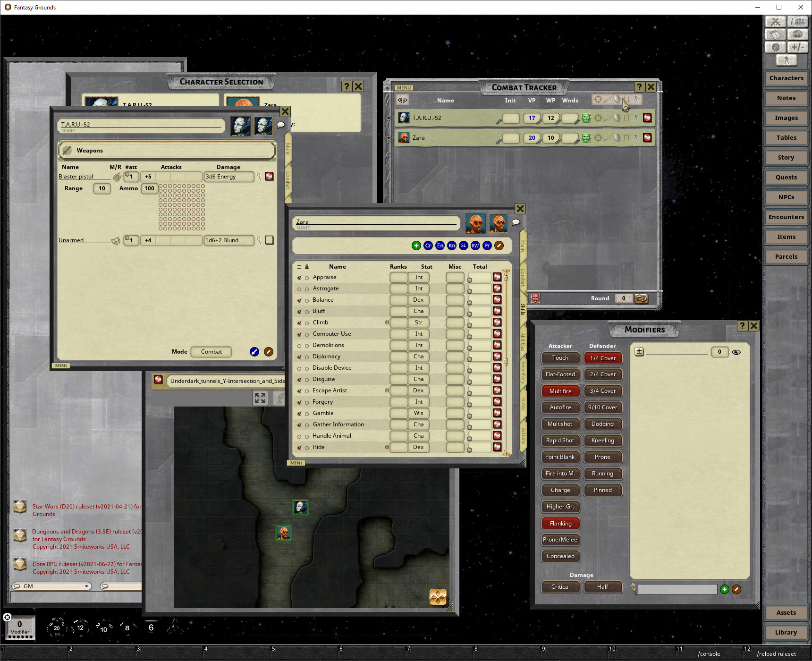Roll the d10 die
Viewport: 812px width, 661px height.
(x=103, y=628)
